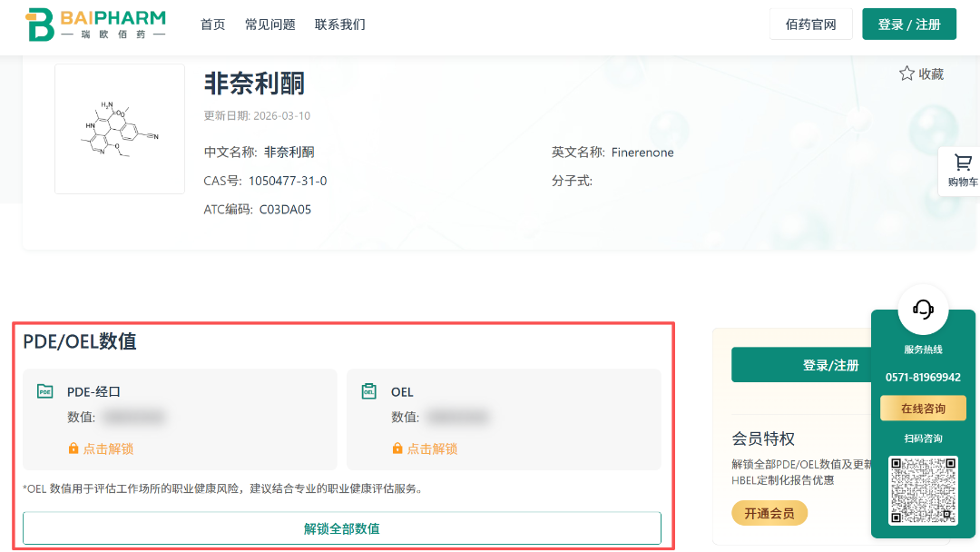Click the sidebar 登录/注册 green button

(x=801, y=365)
